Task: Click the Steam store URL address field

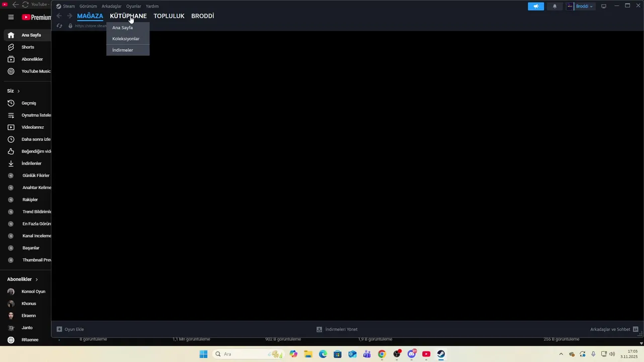Action: pyautogui.click(x=91, y=26)
